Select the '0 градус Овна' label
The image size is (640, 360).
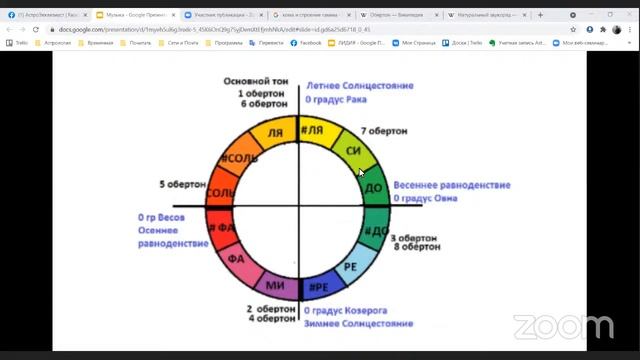[425, 198]
